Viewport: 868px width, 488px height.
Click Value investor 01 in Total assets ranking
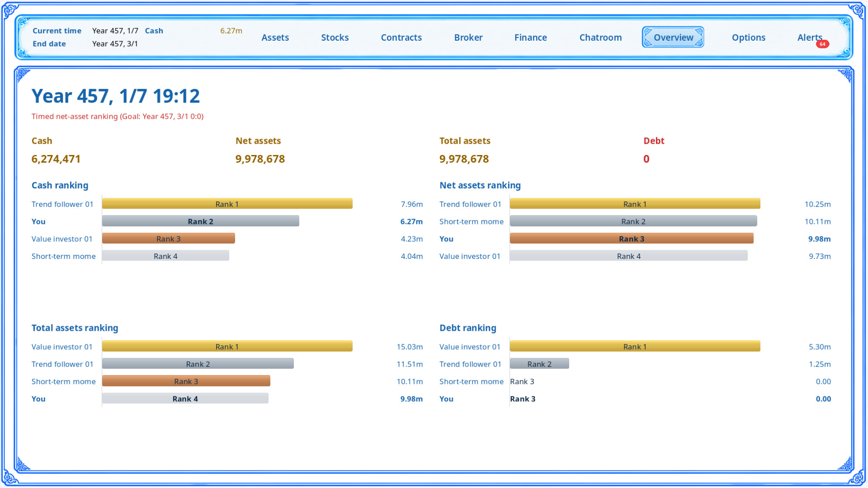pos(62,347)
